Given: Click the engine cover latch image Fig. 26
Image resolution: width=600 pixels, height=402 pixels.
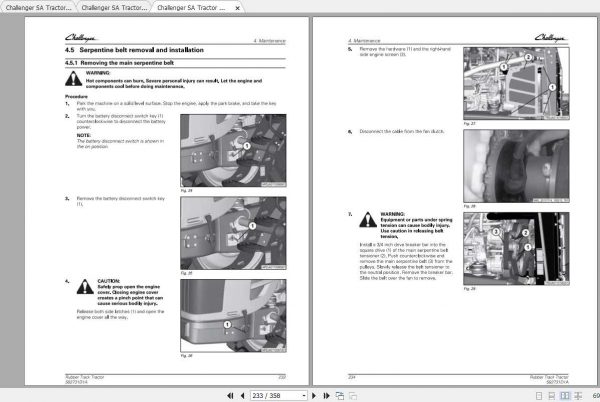Looking at the screenshot, I should coord(233,316).
